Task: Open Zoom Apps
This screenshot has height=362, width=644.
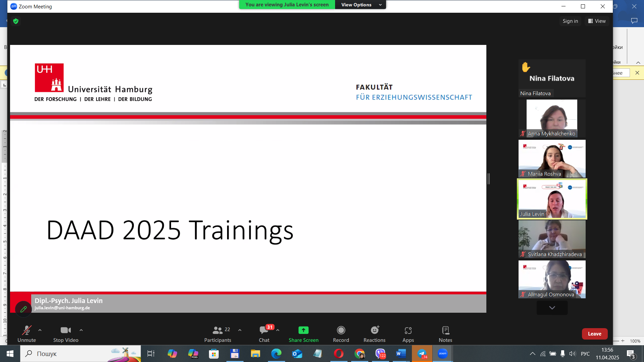Action: [x=408, y=334]
